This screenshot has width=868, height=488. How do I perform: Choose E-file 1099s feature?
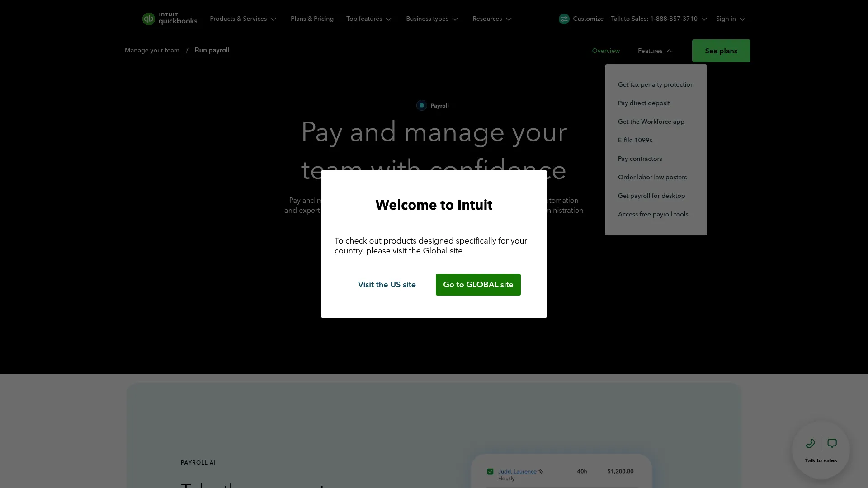coord(635,140)
